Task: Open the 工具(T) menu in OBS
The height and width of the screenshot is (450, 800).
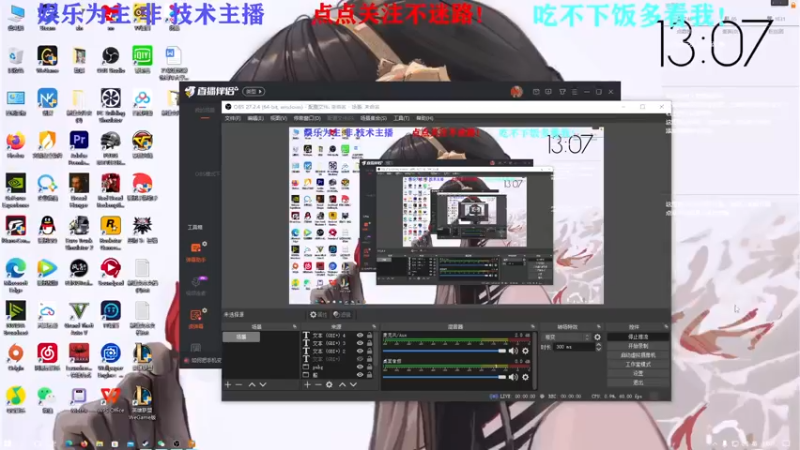Action: pos(402,118)
